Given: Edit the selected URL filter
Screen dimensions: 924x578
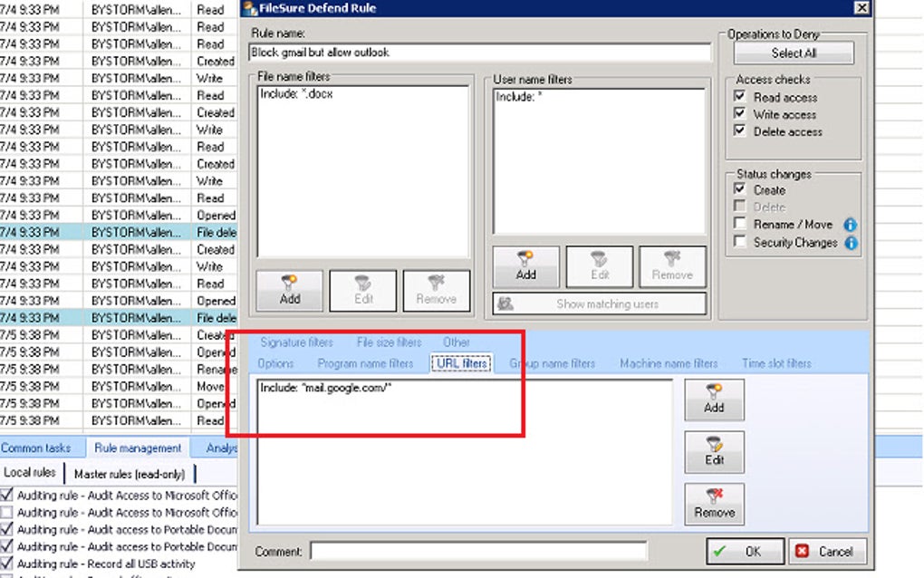Looking at the screenshot, I should pyautogui.click(x=714, y=452).
